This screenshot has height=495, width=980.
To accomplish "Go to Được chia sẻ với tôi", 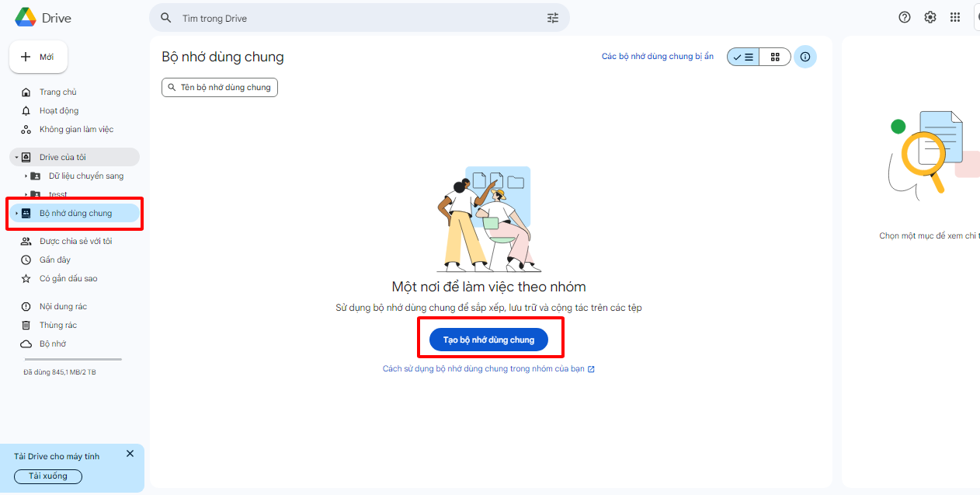I will 75,241.
